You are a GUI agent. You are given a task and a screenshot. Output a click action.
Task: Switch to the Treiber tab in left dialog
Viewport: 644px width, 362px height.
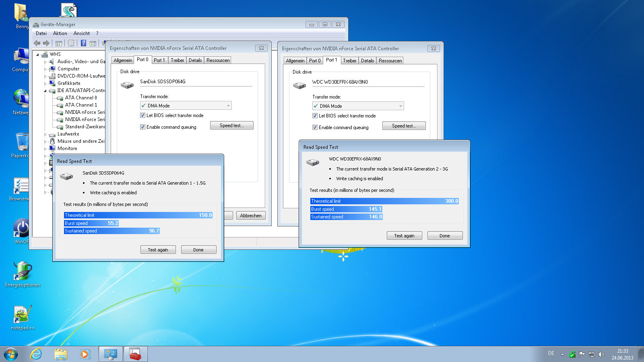pyautogui.click(x=177, y=60)
